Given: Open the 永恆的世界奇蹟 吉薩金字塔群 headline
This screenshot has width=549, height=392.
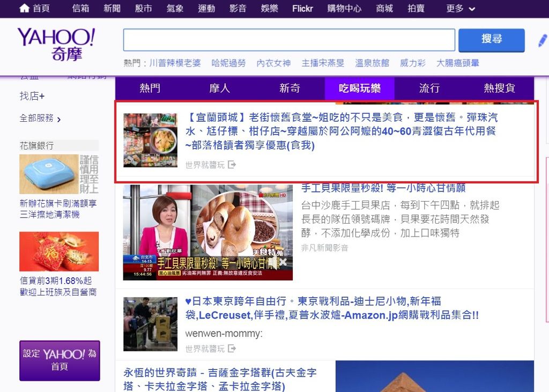Looking at the screenshot, I should tap(220, 379).
